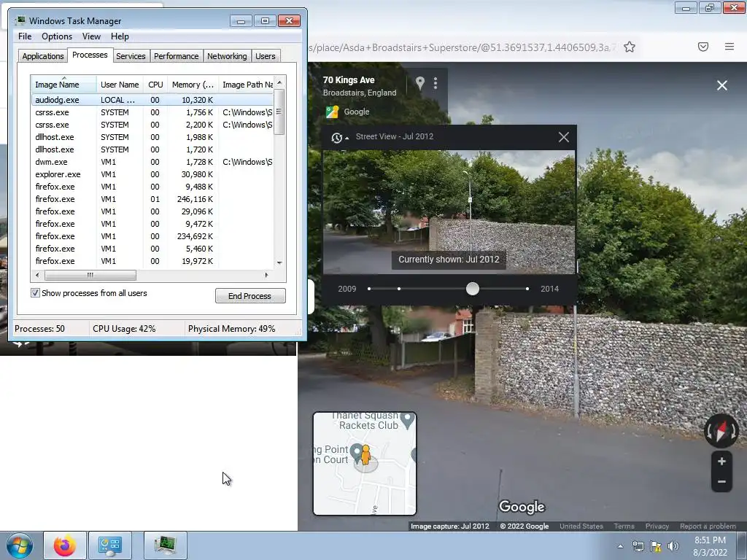Switch to Services tab
This screenshot has width=747, height=560.
[x=131, y=56]
